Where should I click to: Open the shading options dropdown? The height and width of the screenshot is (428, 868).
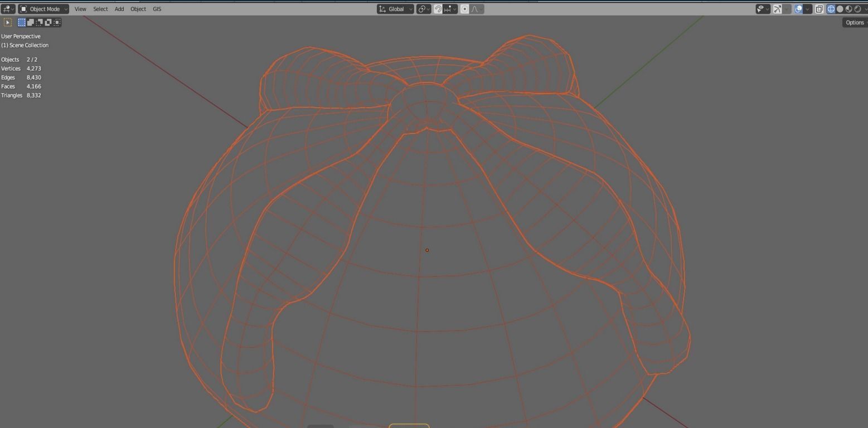pos(865,9)
